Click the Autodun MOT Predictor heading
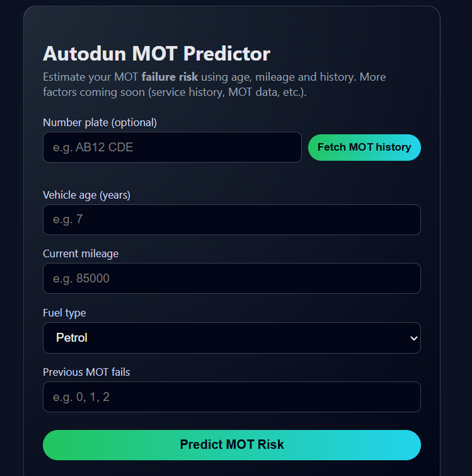 click(x=156, y=54)
